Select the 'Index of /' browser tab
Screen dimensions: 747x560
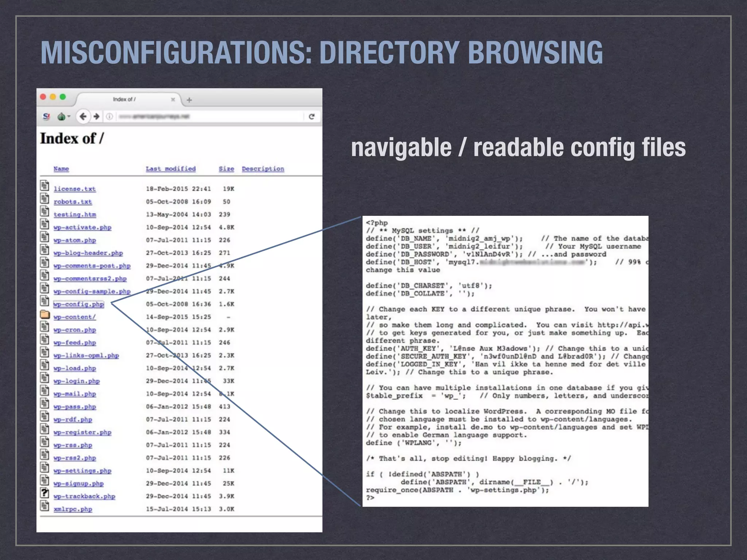point(128,99)
